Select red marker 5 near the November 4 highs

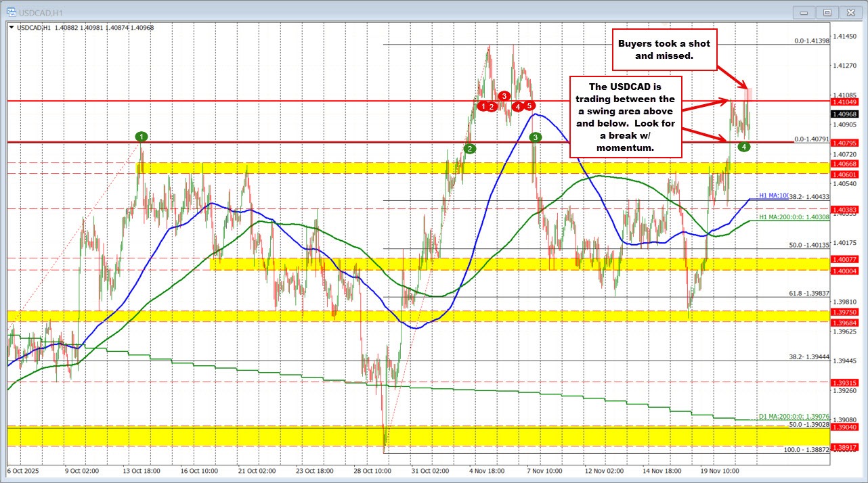point(529,106)
